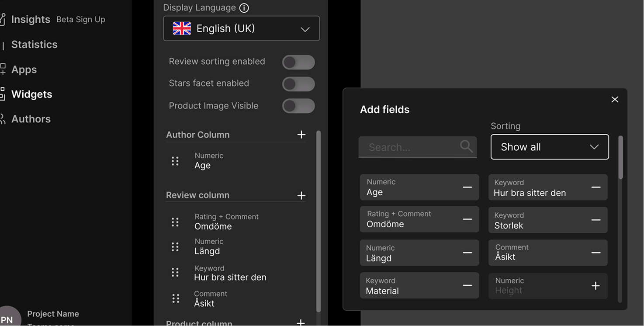Add a field to Review column

[301, 195]
